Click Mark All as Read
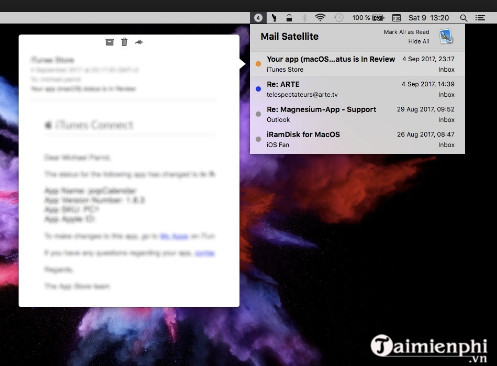Image resolution: width=497 pixels, height=366 pixels. point(406,32)
